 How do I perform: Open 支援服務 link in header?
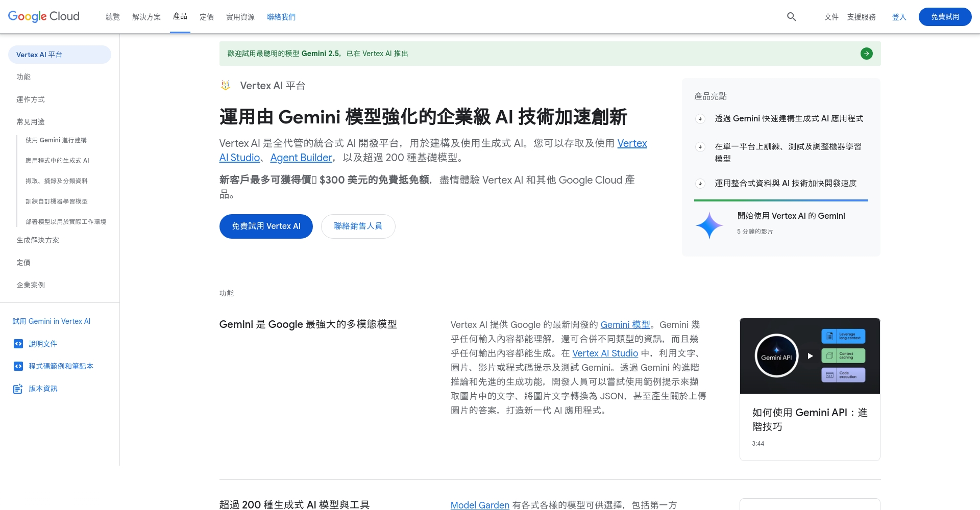(862, 17)
